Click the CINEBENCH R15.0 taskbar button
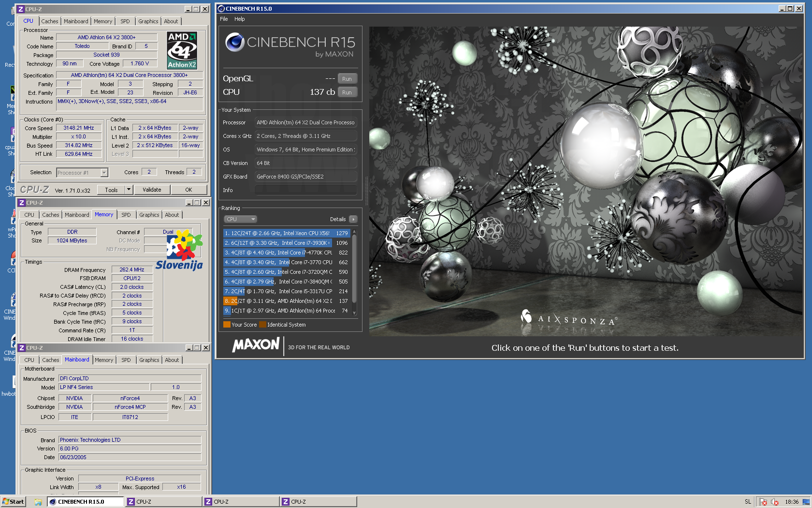The height and width of the screenshot is (508, 812). click(85, 502)
